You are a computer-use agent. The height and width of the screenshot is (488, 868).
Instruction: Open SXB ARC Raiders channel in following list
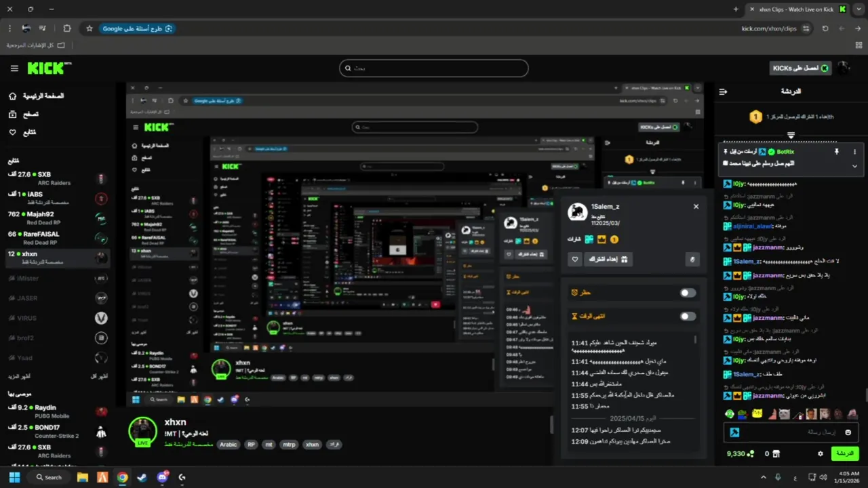(58, 178)
